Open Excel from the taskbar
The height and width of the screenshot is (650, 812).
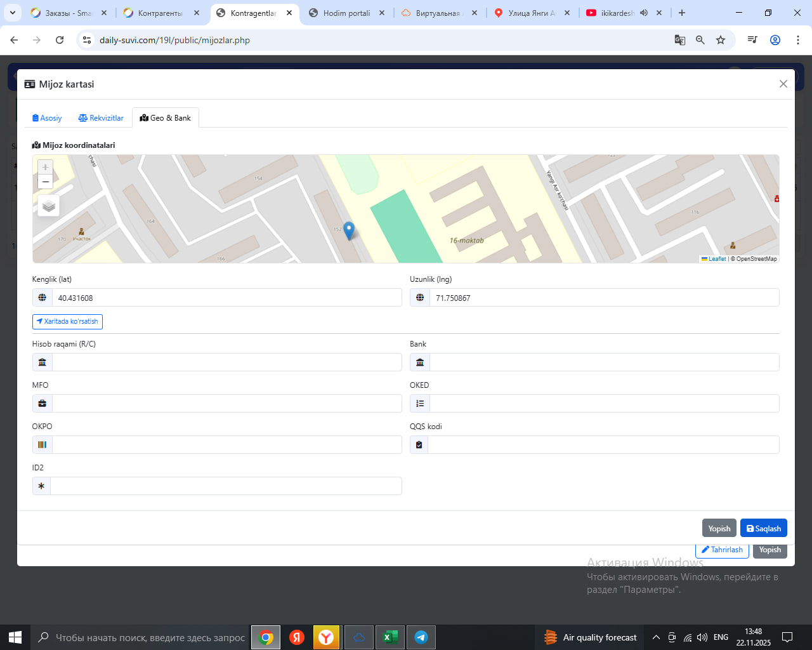[390, 637]
